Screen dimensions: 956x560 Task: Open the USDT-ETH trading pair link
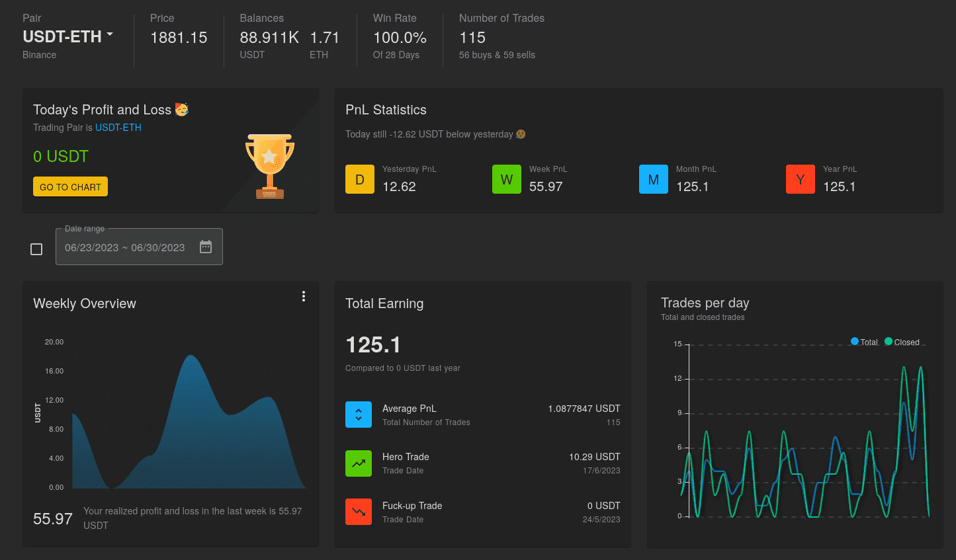(x=118, y=128)
